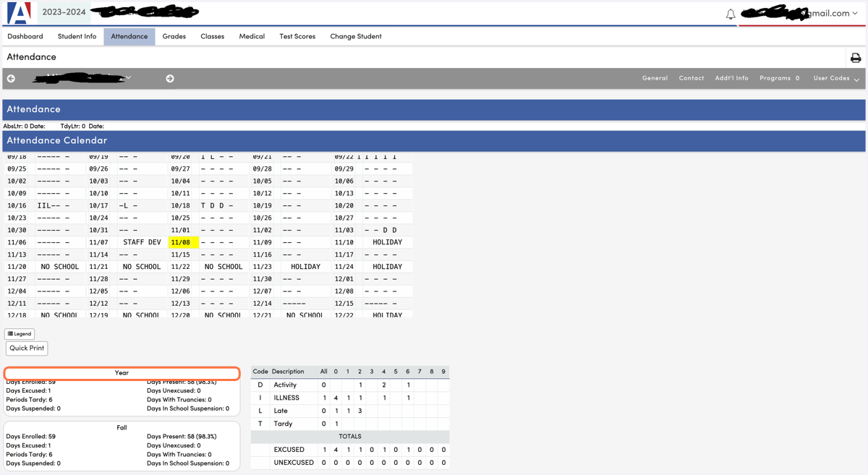Click the Year summary header
The height and width of the screenshot is (475, 868).
pos(122,373)
